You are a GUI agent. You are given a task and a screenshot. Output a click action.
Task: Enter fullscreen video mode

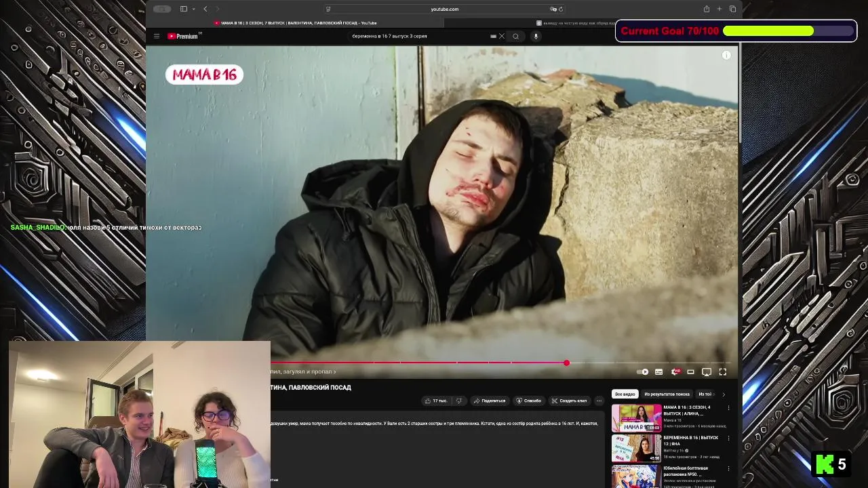pyautogui.click(x=723, y=371)
